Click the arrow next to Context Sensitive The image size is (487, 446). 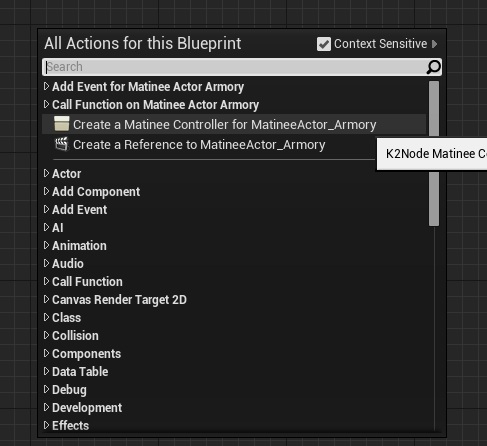point(434,44)
